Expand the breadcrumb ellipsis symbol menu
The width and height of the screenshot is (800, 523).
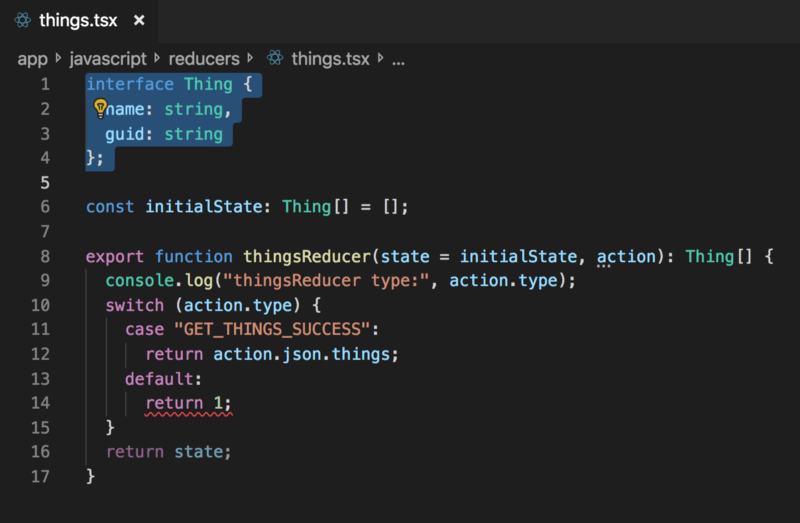(x=398, y=59)
